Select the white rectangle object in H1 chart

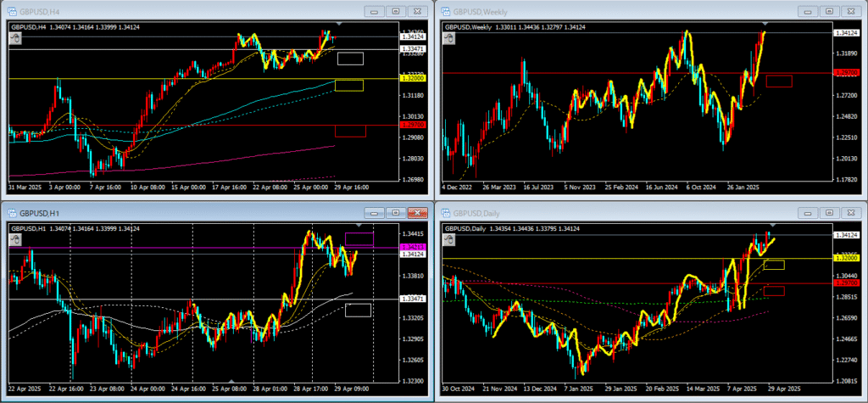359,311
